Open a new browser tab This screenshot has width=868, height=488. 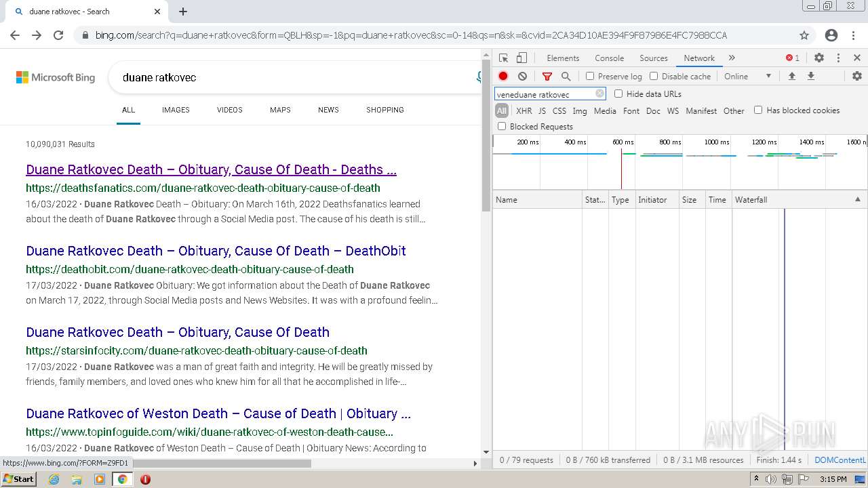pyautogui.click(x=183, y=12)
